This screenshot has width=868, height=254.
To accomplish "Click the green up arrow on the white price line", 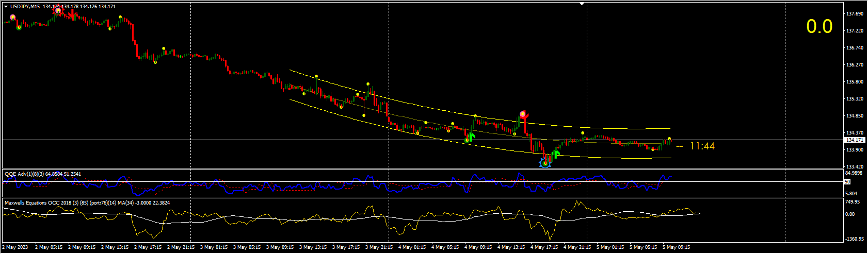I will coord(471,137).
